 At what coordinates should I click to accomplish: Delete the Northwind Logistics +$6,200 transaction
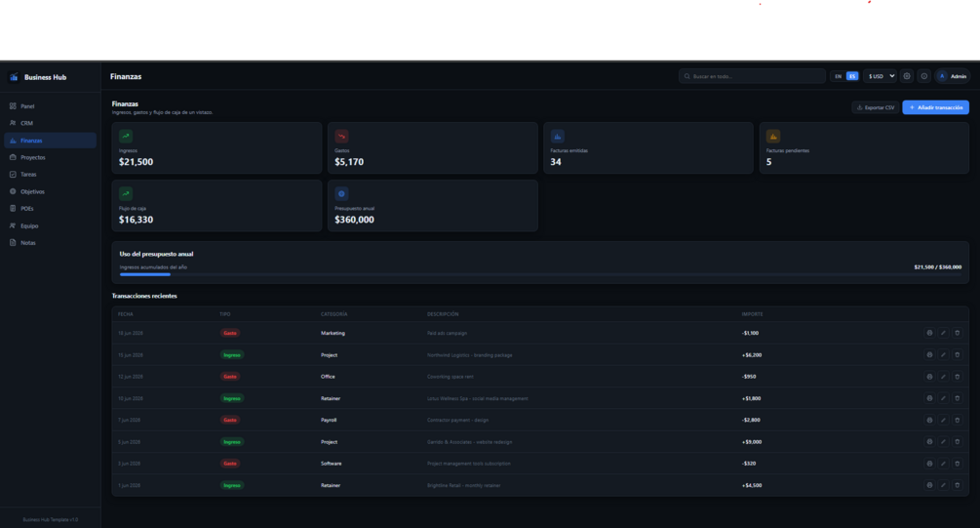(x=957, y=354)
